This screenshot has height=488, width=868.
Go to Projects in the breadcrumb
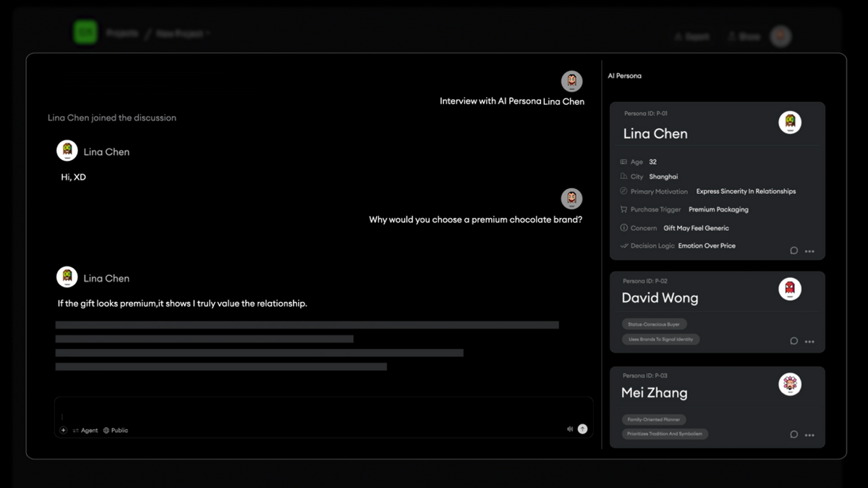(x=122, y=33)
